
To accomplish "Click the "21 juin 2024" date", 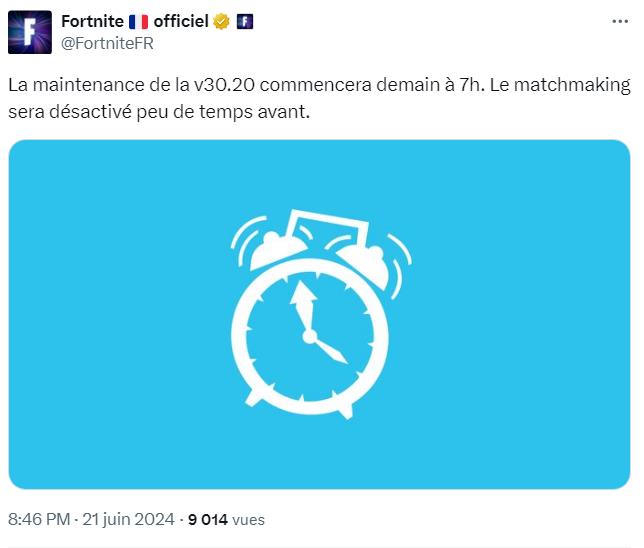I will click(126, 519).
